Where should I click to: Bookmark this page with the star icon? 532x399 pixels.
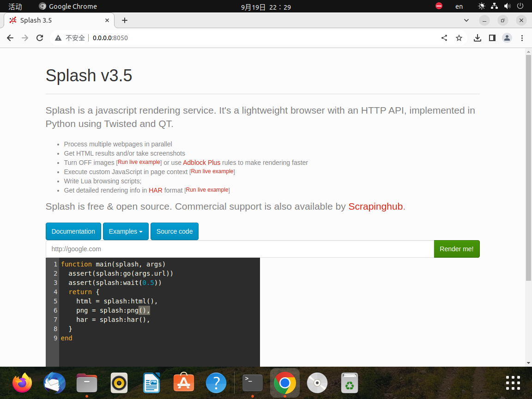(x=459, y=38)
